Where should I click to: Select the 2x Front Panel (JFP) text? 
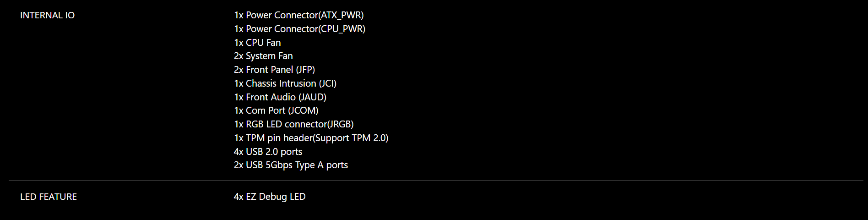274,70
